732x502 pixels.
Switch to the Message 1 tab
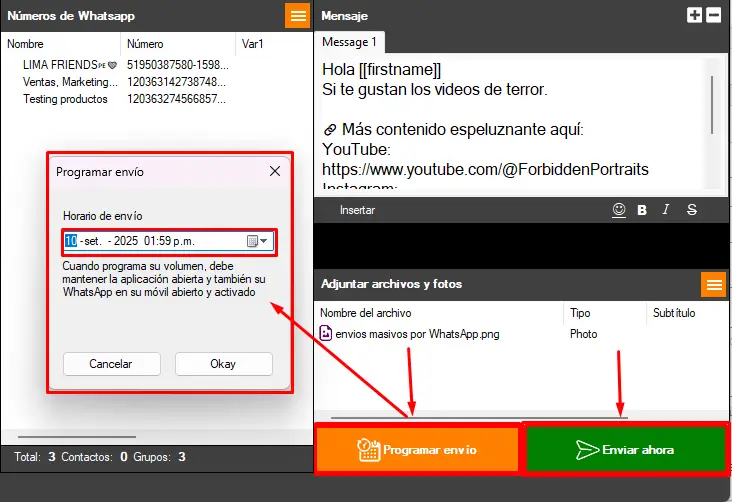tap(349, 42)
